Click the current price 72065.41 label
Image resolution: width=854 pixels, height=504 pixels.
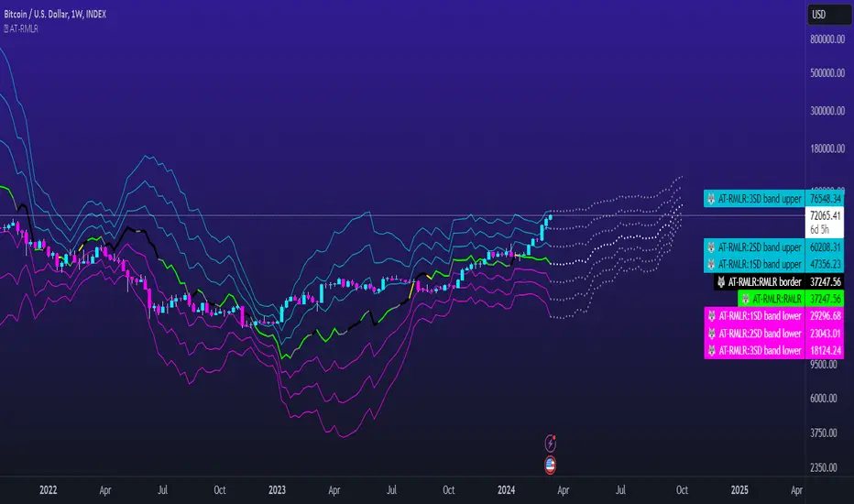(825, 215)
